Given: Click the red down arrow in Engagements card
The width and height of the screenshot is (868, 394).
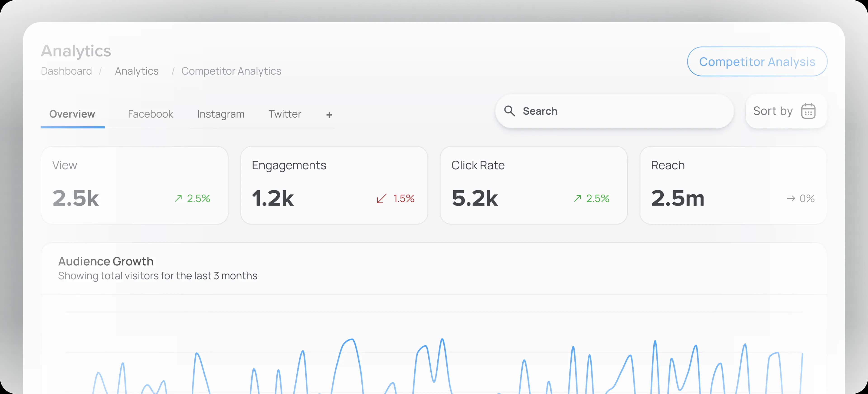Looking at the screenshot, I should (x=381, y=198).
